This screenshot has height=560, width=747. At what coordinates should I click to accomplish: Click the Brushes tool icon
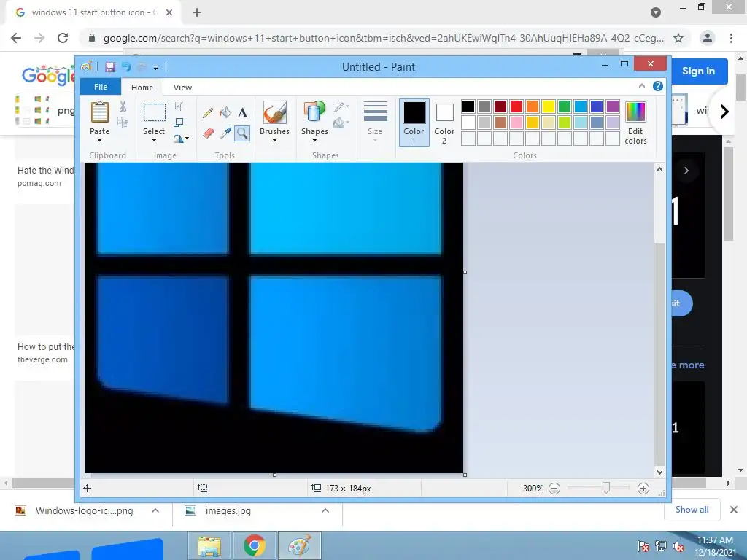[x=275, y=113]
